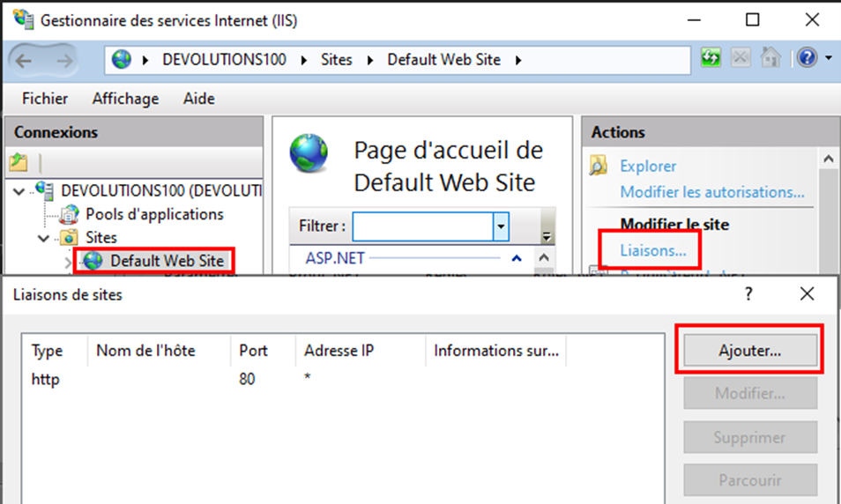Click the stop loading icon

pos(741,57)
